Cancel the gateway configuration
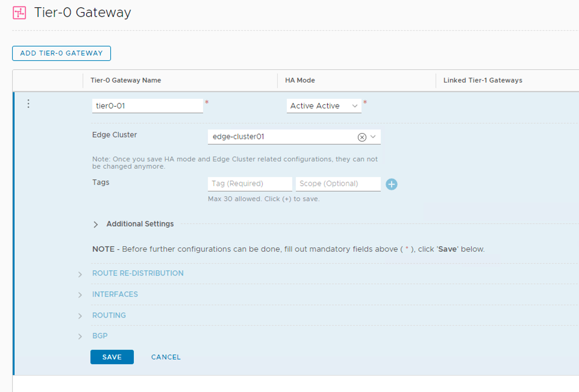Viewport: 579px width, 392px height. point(166,357)
